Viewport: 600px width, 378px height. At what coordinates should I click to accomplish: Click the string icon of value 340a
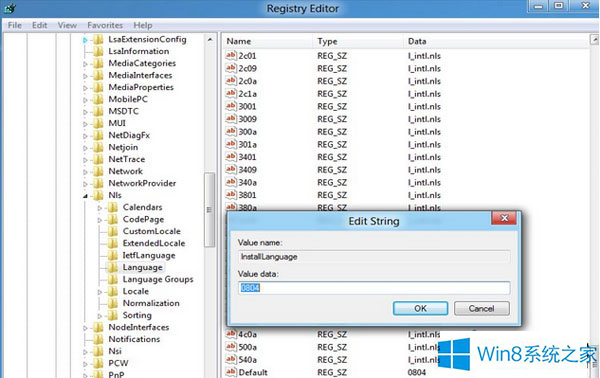coord(231,182)
